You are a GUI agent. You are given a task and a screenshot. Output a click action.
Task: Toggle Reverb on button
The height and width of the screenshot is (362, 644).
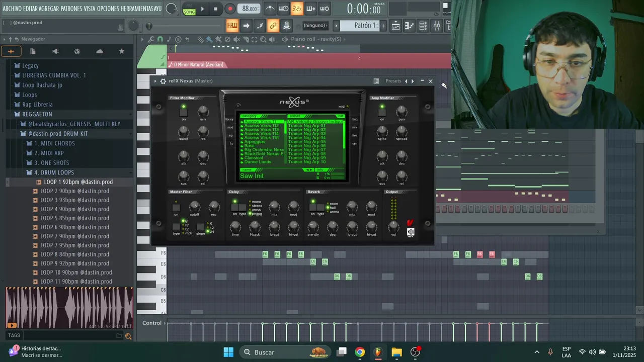click(312, 207)
